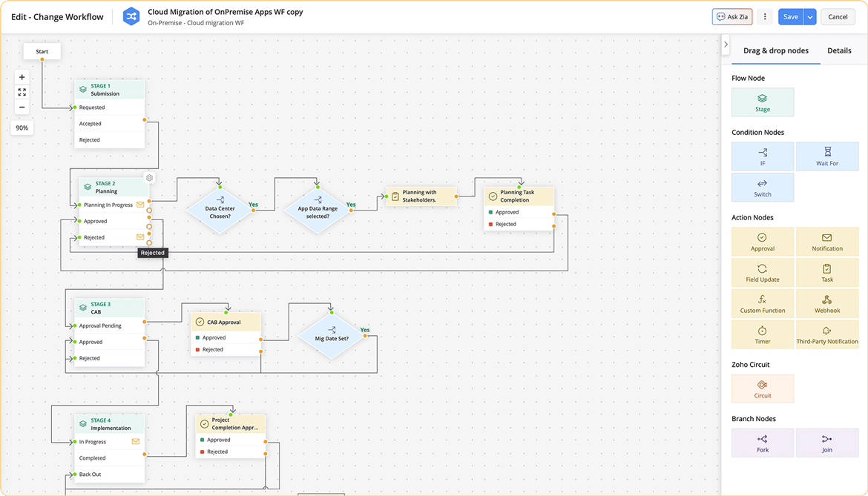The height and width of the screenshot is (496, 868).
Task: Select the Wait For condition node
Action: point(827,156)
